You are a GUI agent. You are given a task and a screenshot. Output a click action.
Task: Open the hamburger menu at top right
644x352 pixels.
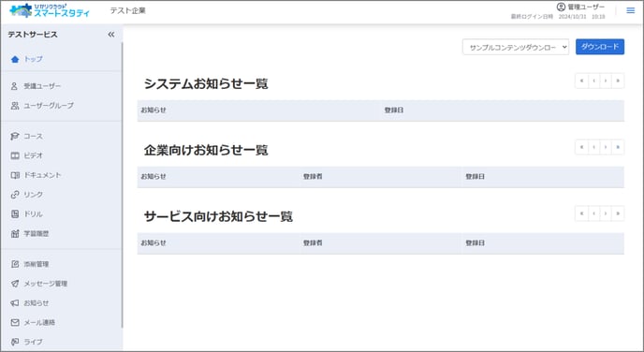[631, 10]
